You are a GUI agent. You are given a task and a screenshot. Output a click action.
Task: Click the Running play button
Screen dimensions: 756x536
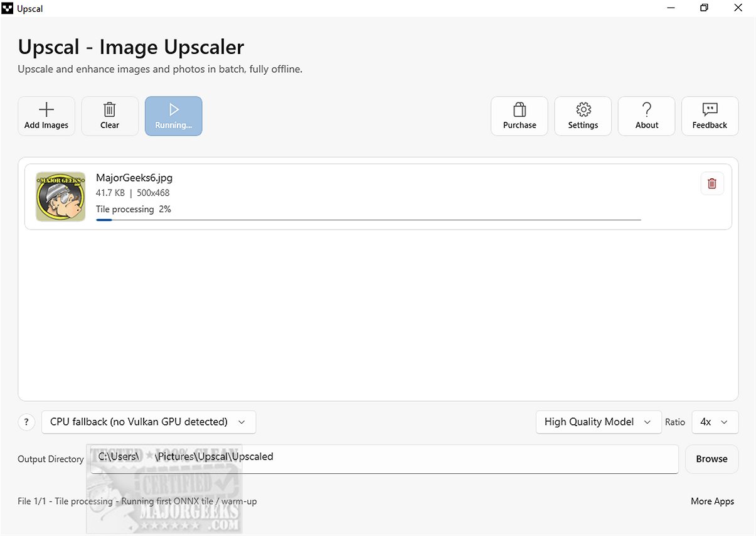[174, 116]
